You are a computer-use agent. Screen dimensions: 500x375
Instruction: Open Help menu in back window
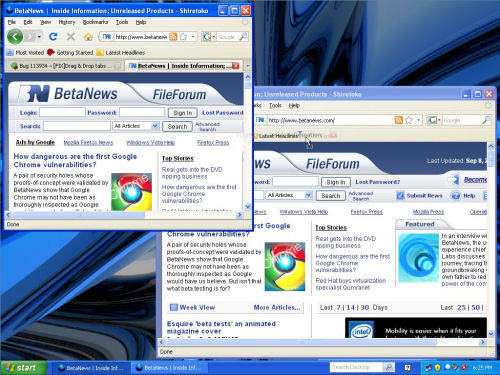(294, 105)
